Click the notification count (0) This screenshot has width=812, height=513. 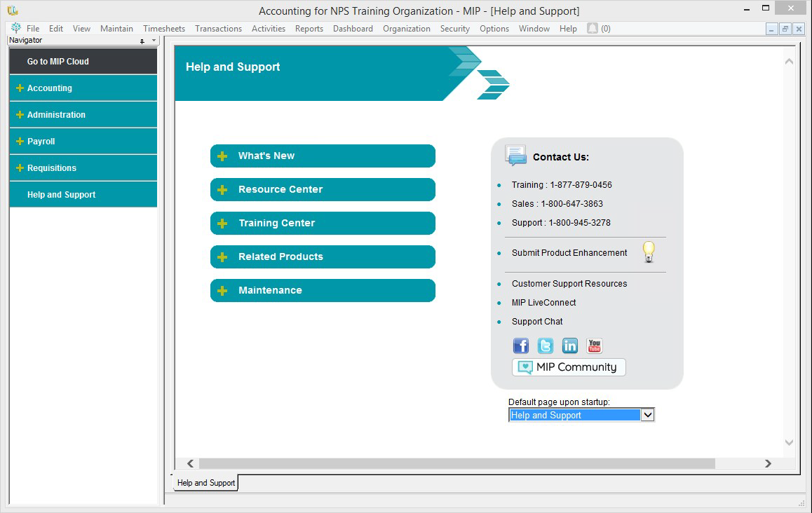pos(605,29)
